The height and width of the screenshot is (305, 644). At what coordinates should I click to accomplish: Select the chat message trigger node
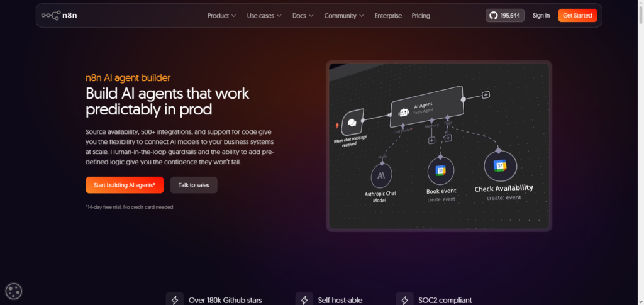coord(352,122)
